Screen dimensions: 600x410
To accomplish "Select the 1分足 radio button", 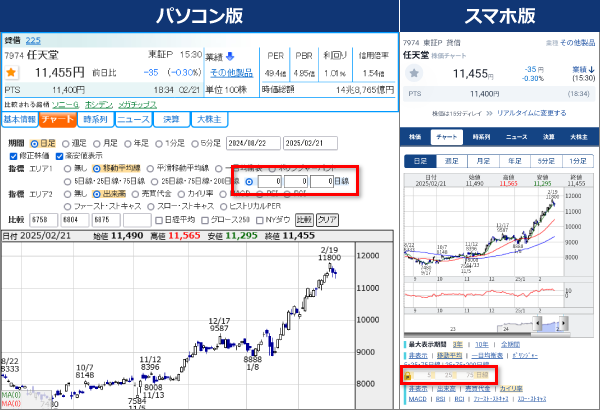I will [x=159, y=144].
